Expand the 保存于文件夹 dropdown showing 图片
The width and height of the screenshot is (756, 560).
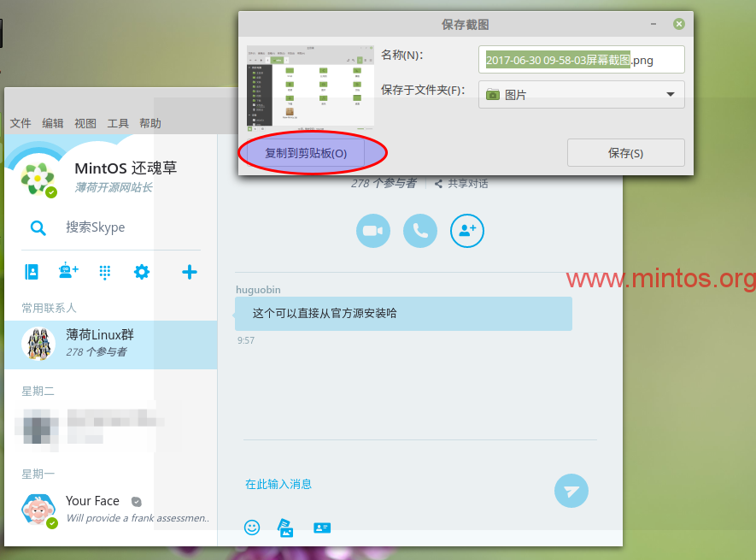(582, 95)
